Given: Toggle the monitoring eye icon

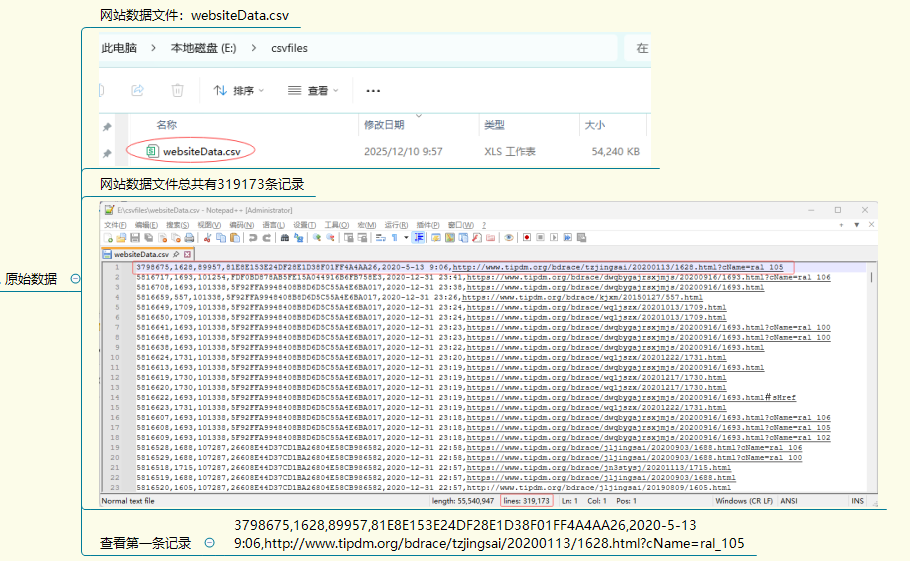Looking at the screenshot, I should [509, 238].
